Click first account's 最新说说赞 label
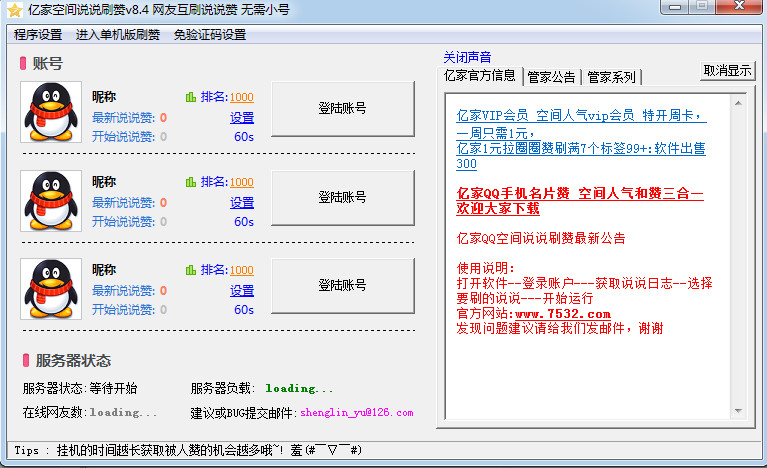The image size is (767, 468). click(x=123, y=118)
